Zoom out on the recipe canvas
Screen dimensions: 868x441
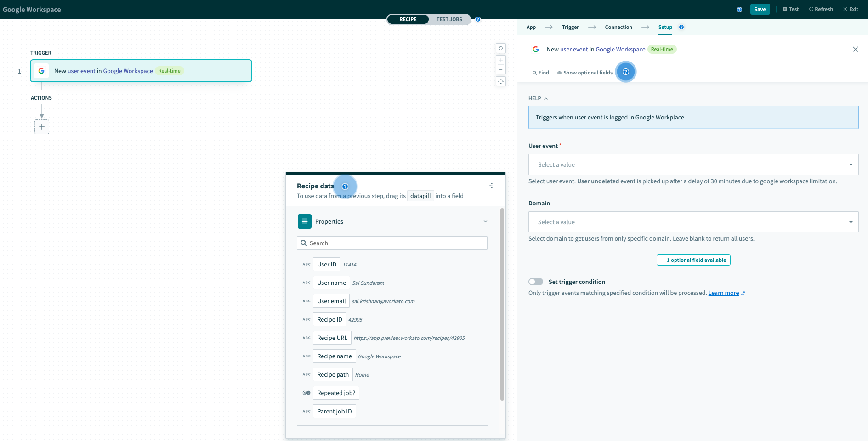[501, 70]
